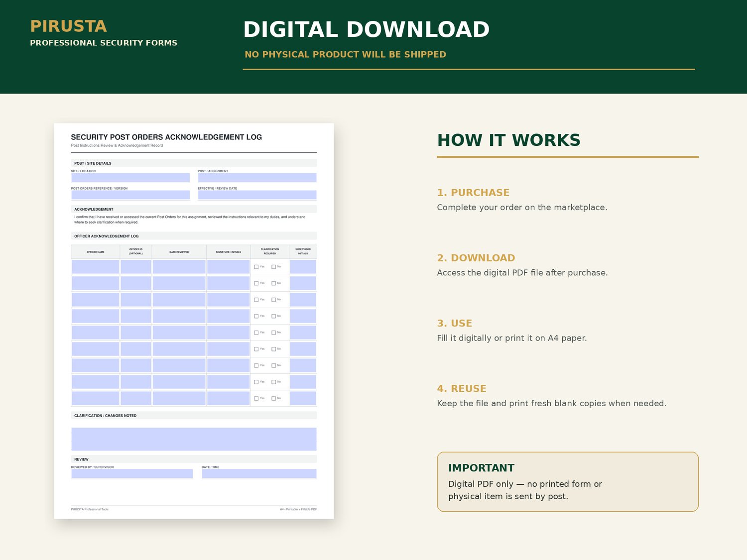Click the 'DATE REVIEWED' column header
This screenshot has width=747, height=560.
(179, 252)
